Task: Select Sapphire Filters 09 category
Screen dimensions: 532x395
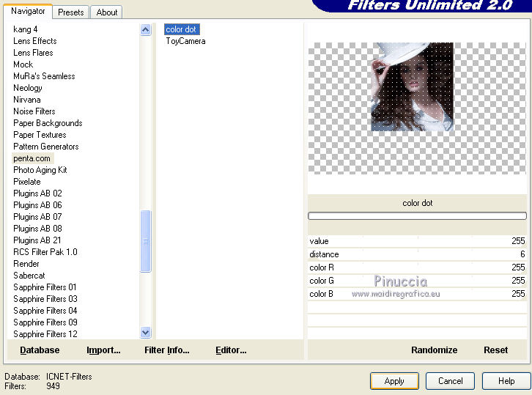Action: coord(45,322)
